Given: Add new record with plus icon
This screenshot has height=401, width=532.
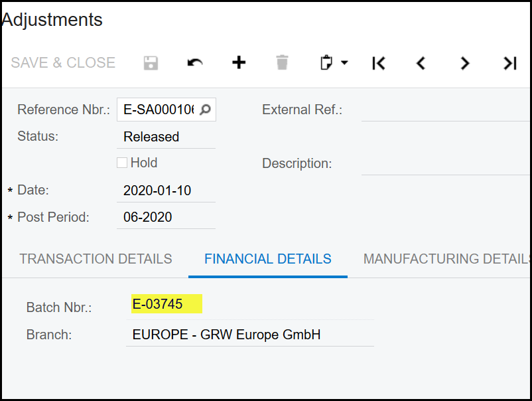Looking at the screenshot, I should [x=239, y=63].
